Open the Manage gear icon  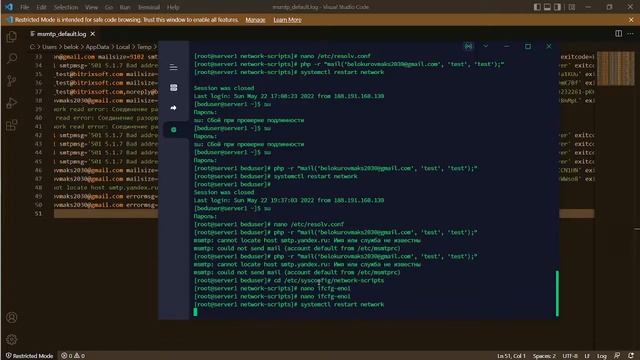point(12,339)
